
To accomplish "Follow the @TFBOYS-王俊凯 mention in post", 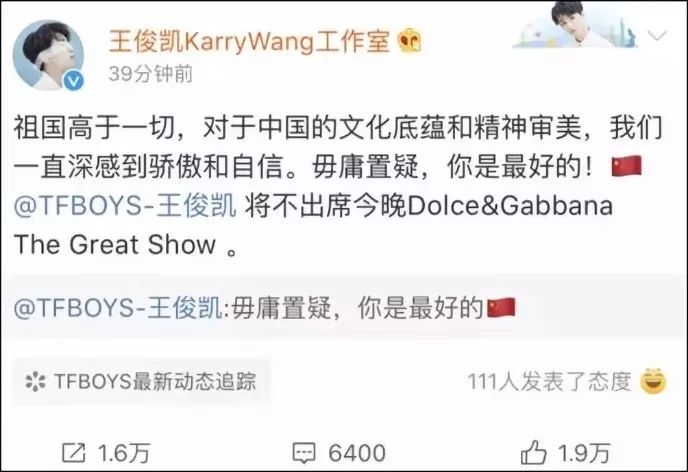I will click(x=125, y=205).
